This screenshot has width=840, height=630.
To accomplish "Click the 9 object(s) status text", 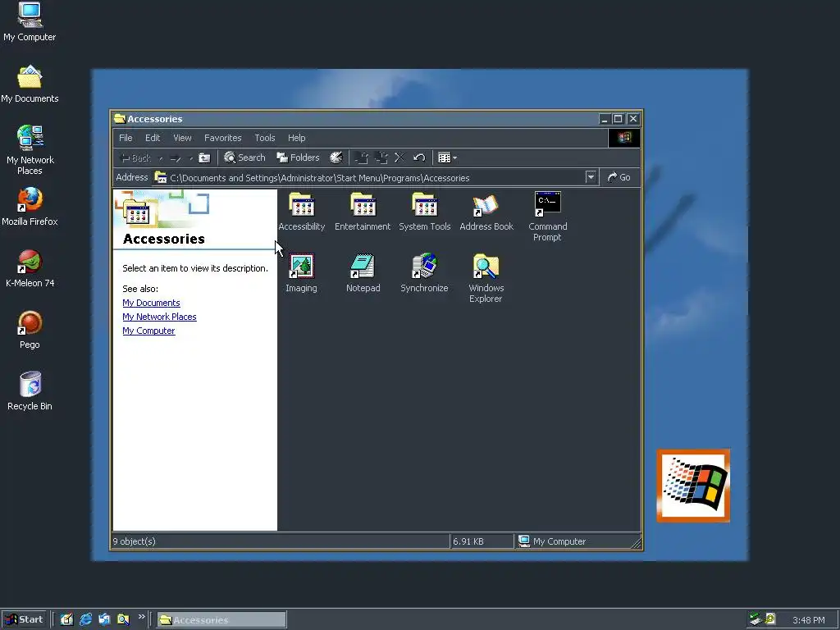I will tap(134, 541).
